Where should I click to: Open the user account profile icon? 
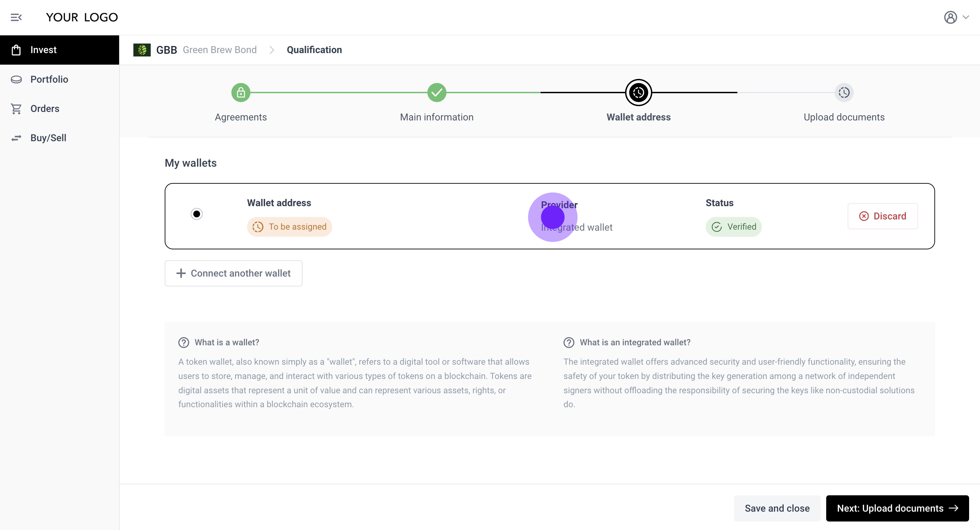pyautogui.click(x=950, y=17)
